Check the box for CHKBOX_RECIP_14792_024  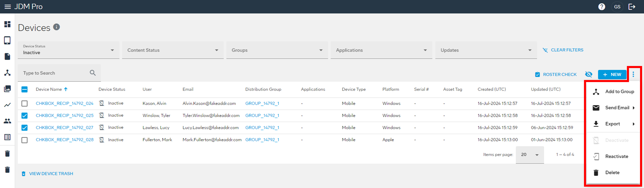point(24,103)
